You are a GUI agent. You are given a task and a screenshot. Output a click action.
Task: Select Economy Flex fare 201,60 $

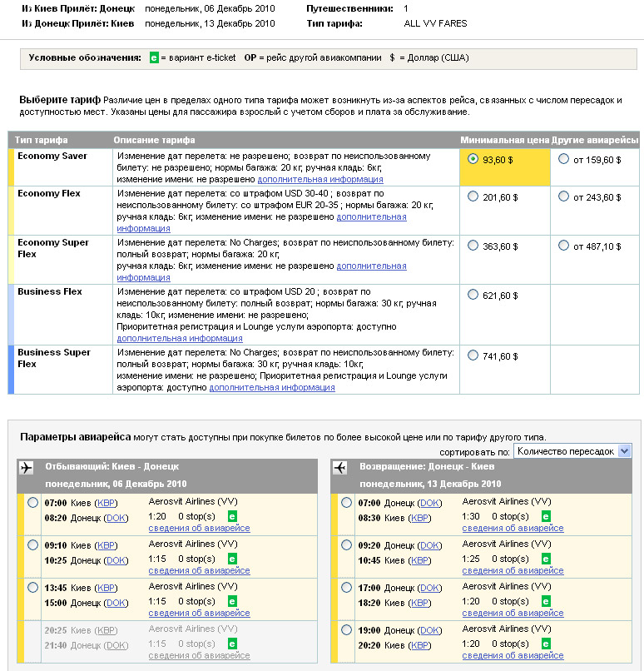click(x=473, y=196)
